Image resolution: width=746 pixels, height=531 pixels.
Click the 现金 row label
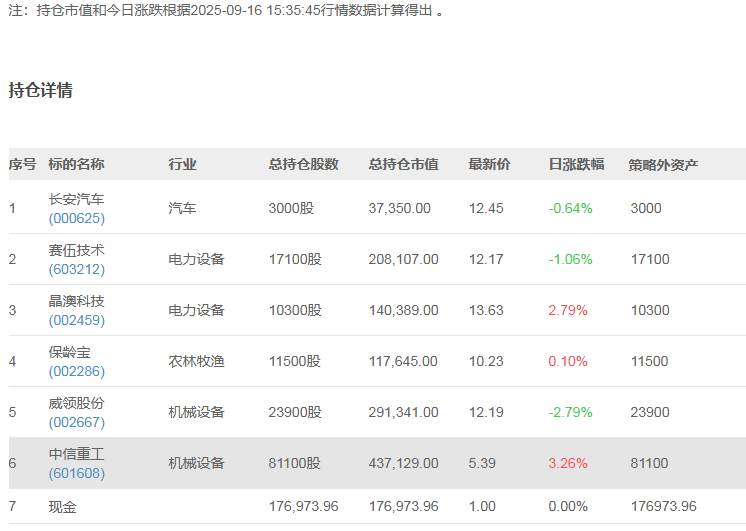click(x=62, y=507)
